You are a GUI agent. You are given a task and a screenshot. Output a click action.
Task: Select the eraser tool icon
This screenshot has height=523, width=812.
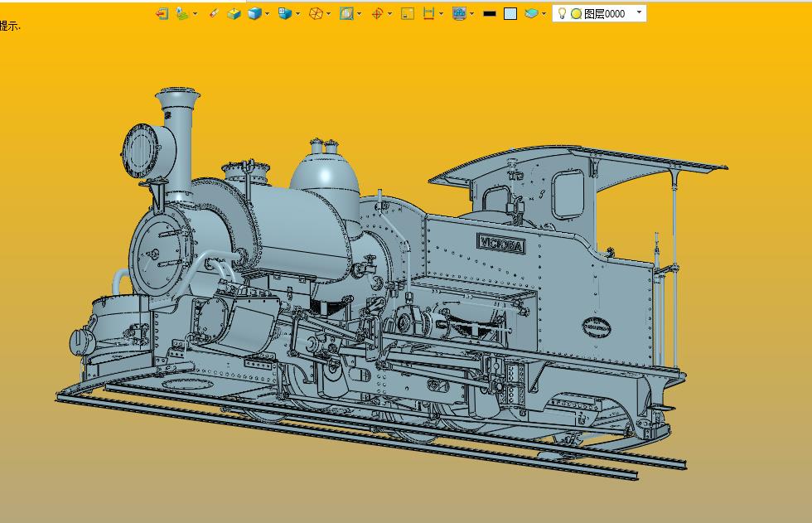click(214, 13)
